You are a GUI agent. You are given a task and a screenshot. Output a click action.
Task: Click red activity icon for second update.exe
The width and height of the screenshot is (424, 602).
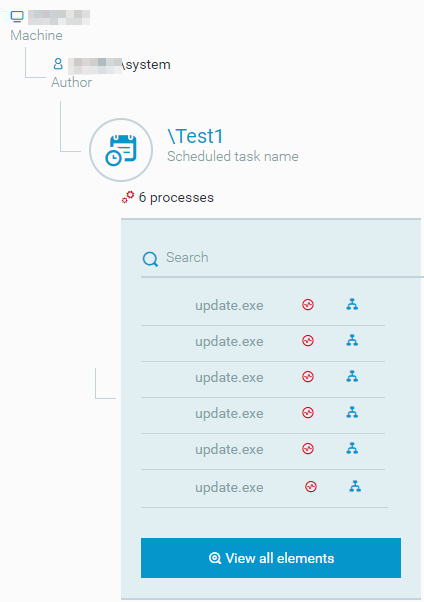pos(308,341)
